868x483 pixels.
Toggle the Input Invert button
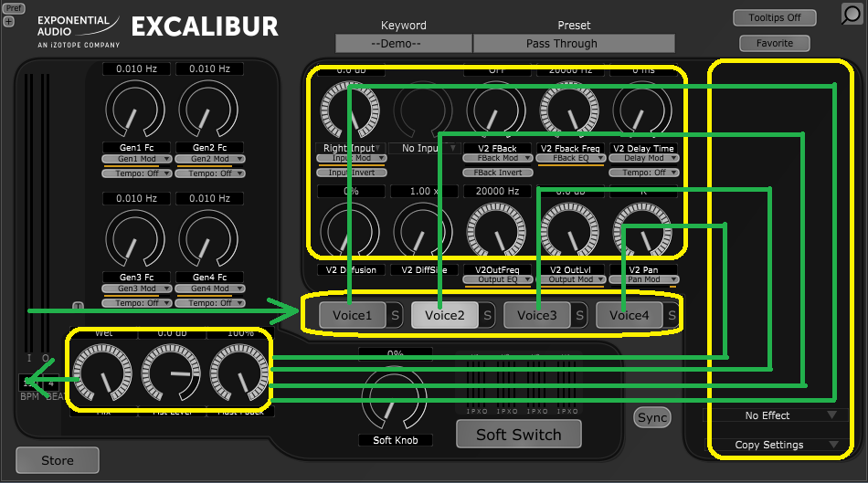coord(352,173)
